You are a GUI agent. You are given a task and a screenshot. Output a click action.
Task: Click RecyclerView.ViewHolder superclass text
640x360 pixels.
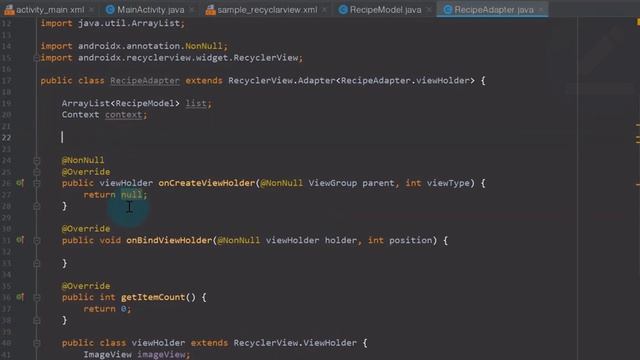(x=295, y=343)
